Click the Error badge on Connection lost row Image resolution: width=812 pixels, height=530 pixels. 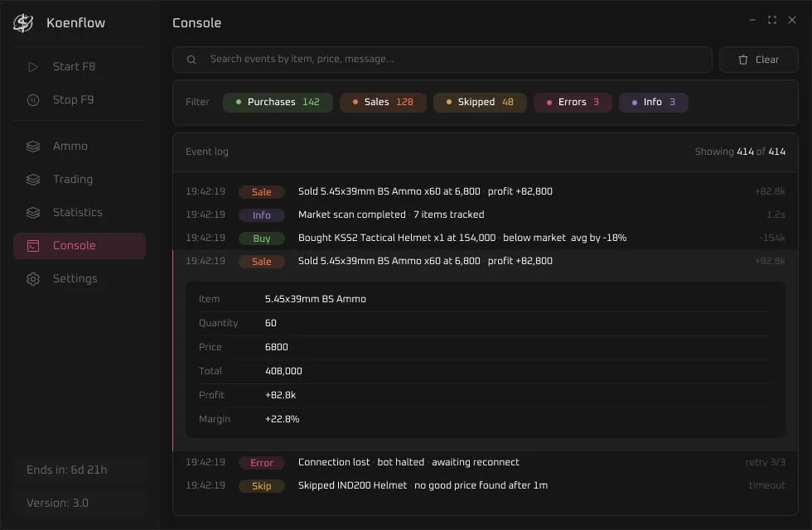[262, 463]
